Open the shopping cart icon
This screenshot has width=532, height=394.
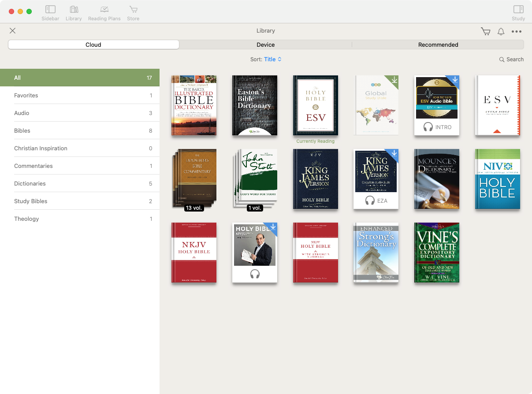tap(486, 31)
